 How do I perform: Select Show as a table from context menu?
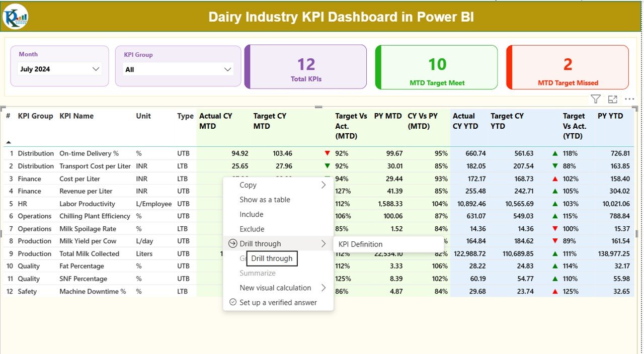coord(265,200)
